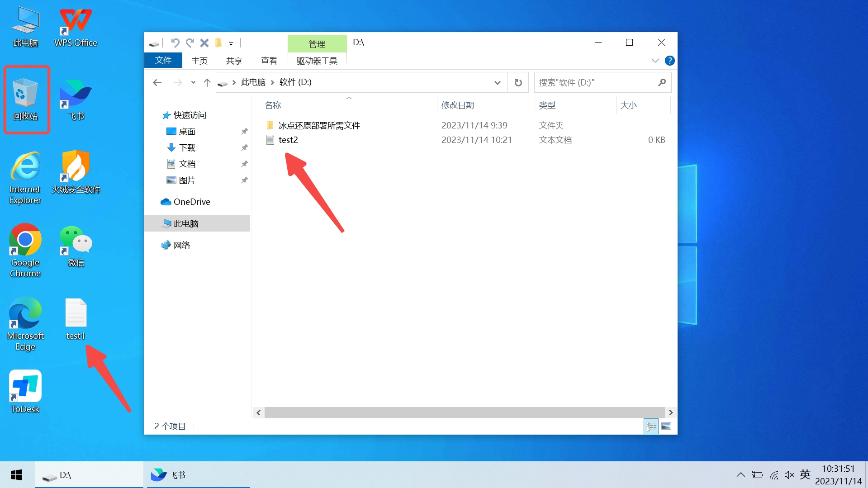Go back with the left arrow button

[x=157, y=82]
